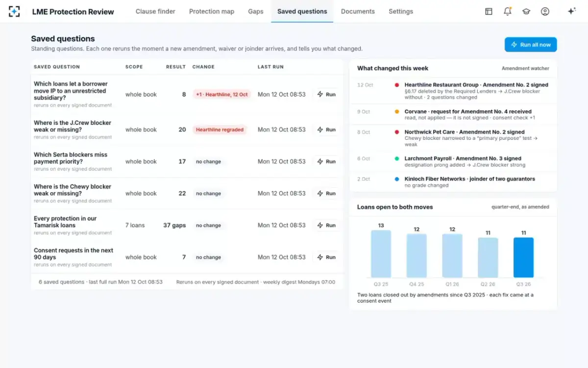Image resolution: width=588 pixels, height=368 pixels.
Task: Click the sparkle assistant icon
Action: click(571, 11)
